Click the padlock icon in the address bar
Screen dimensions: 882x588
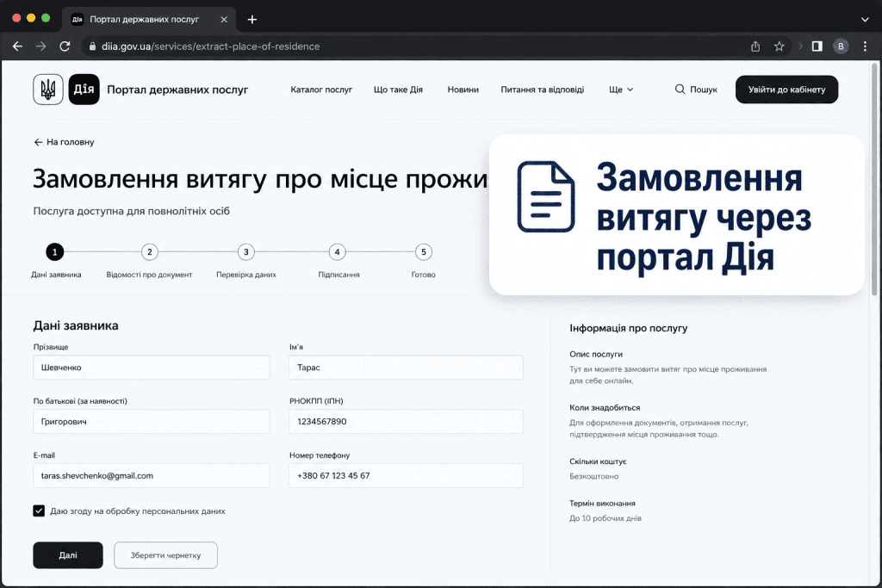click(92, 46)
